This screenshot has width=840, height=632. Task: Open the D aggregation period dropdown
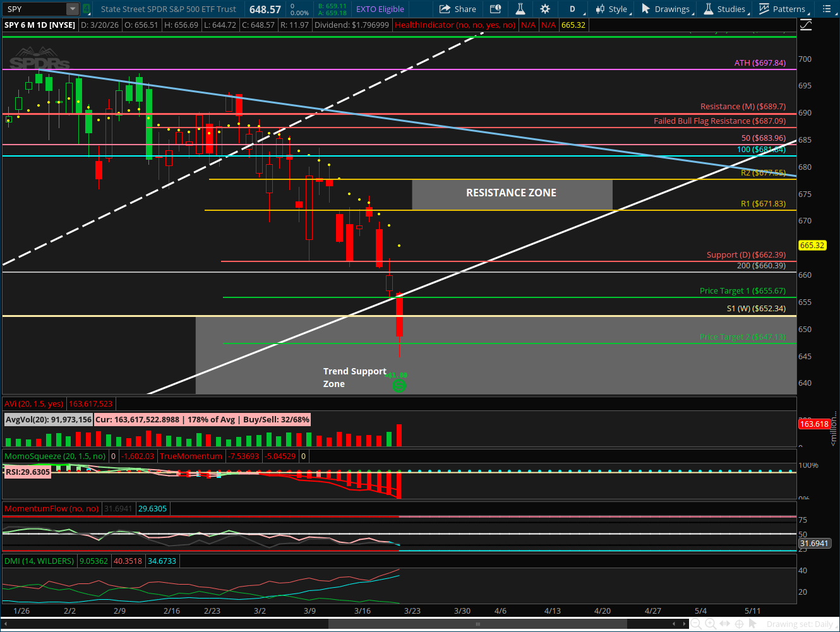574,9
